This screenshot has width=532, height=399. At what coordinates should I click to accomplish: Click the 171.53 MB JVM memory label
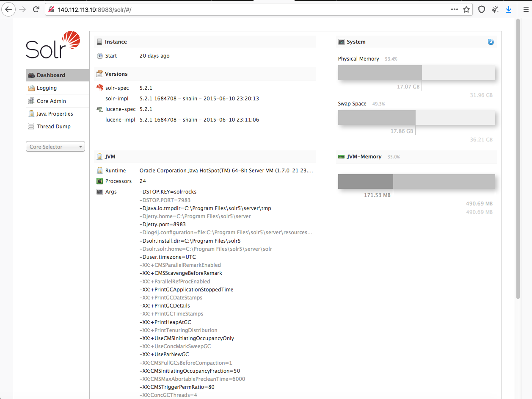pos(377,195)
